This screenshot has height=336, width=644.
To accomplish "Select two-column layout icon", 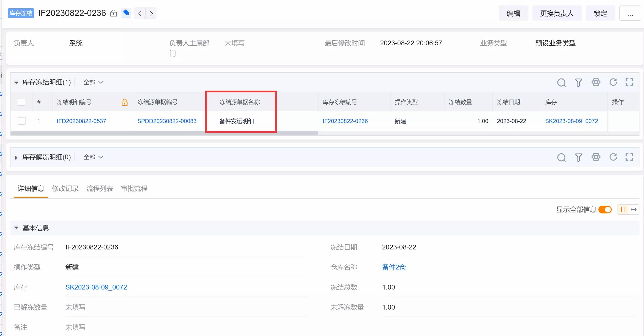I will pos(623,209).
